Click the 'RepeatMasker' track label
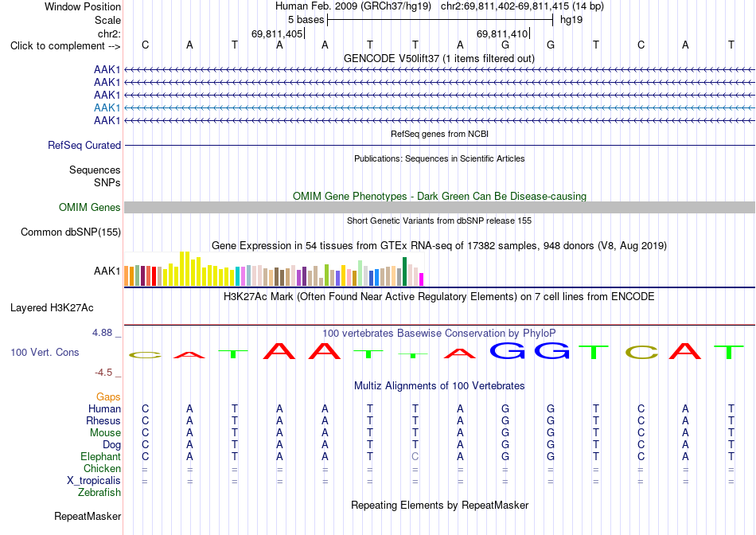 click(x=88, y=516)
